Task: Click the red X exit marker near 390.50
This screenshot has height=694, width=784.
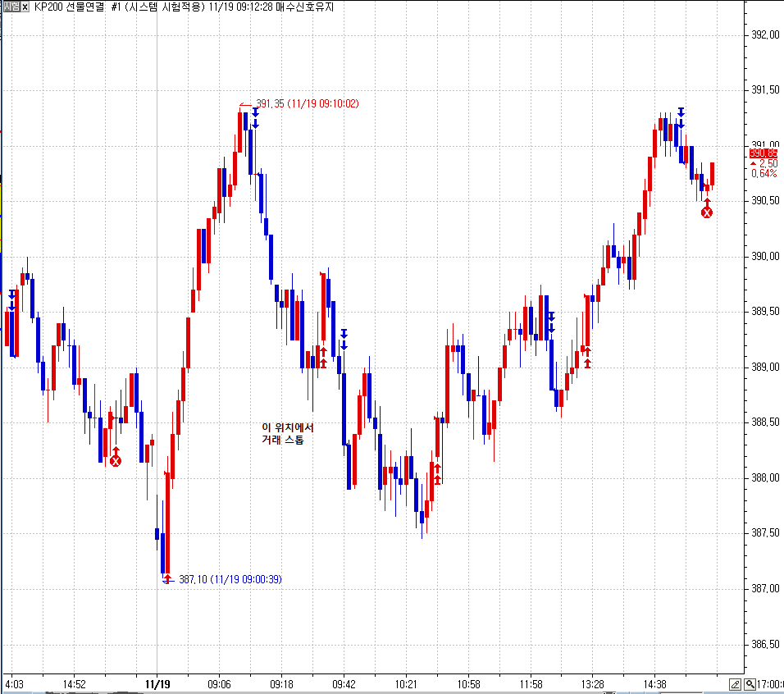Action: 707,212
